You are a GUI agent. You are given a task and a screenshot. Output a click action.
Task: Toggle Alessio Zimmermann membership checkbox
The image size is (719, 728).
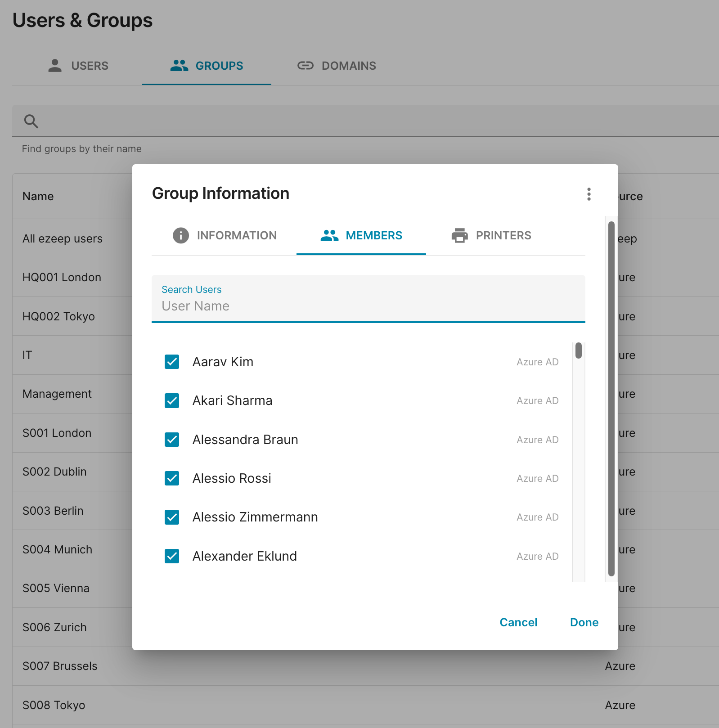pyautogui.click(x=172, y=517)
